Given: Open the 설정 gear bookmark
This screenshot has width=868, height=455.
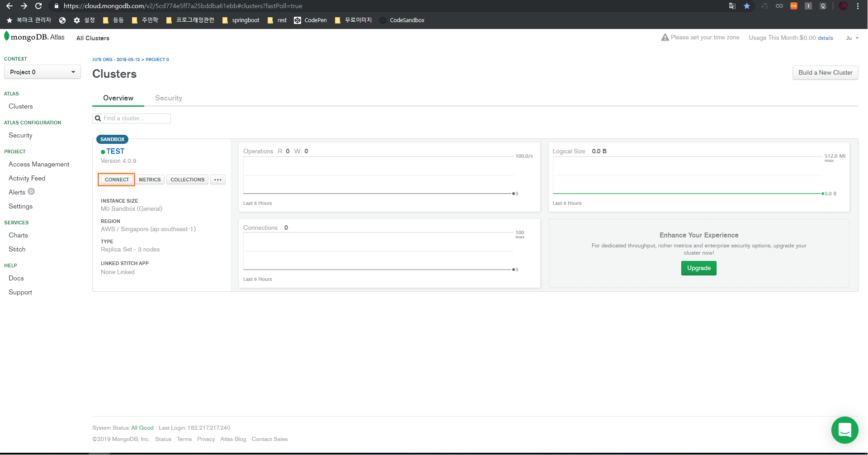Looking at the screenshot, I should pos(84,20).
